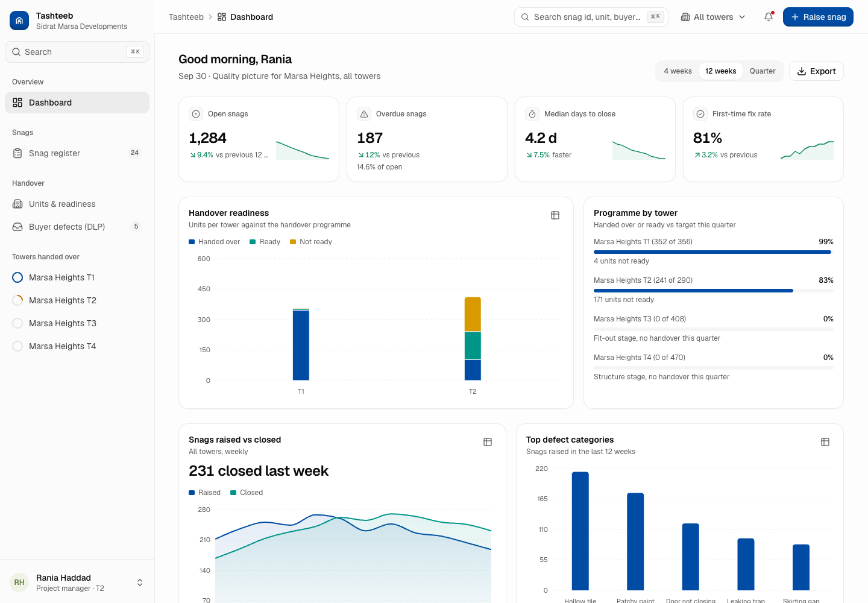The height and width of the screenshot is (603, 868).
Task: Click Marsa Heights T2 progress bar
Action: [714, 291]
